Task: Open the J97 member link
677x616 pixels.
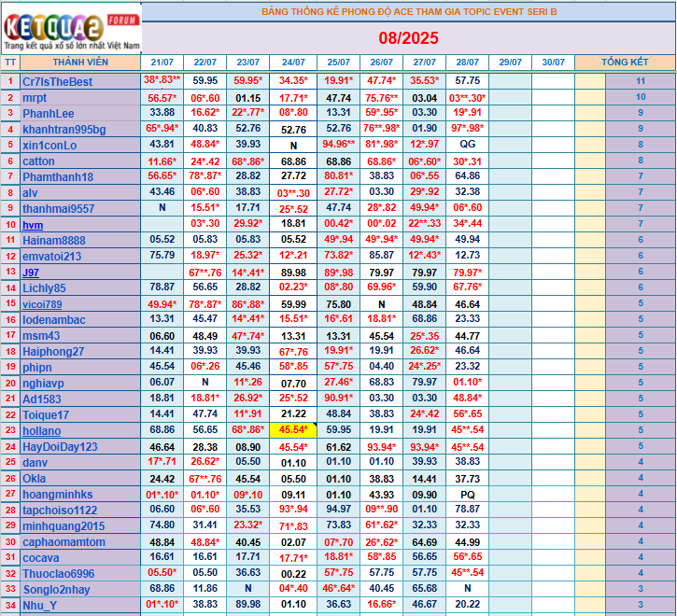Action: click(32, 272)
